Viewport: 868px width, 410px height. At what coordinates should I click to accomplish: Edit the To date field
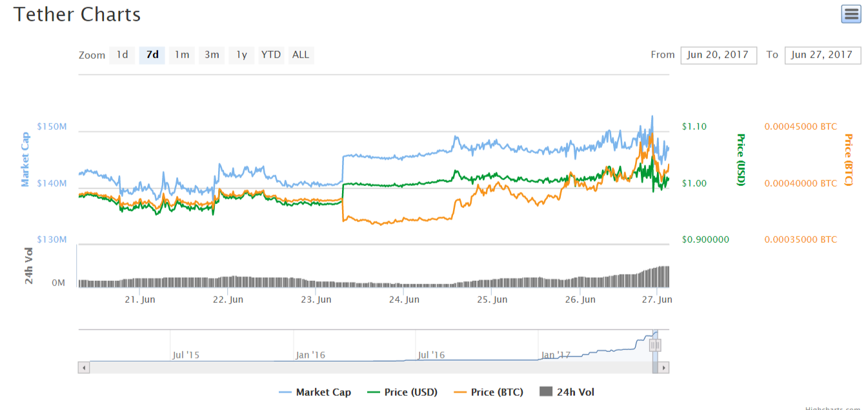822,55
